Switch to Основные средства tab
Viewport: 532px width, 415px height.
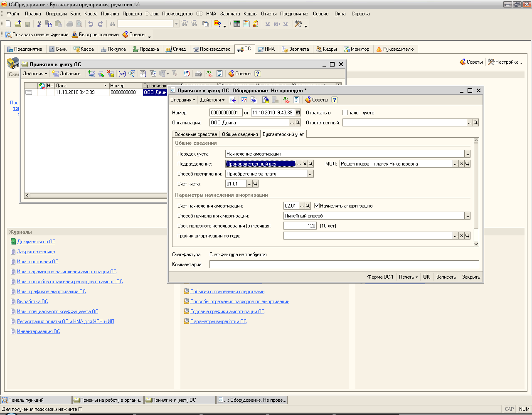coord(196,134)
